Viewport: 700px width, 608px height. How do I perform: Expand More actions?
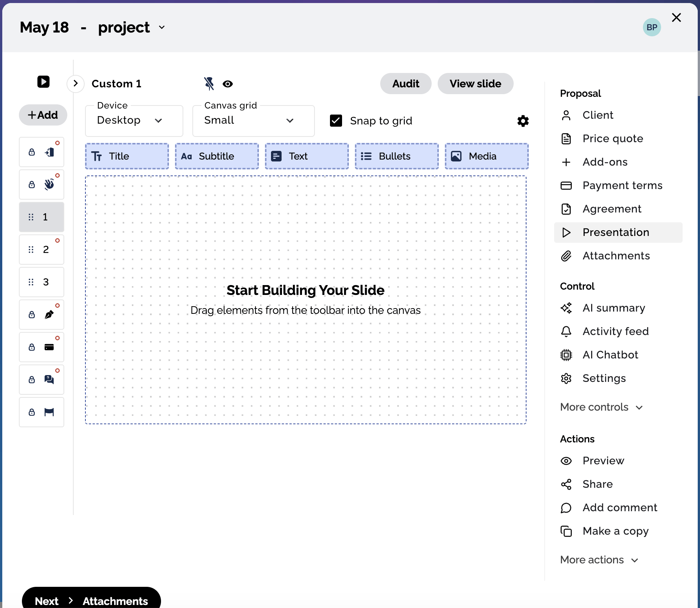point(599,560)
